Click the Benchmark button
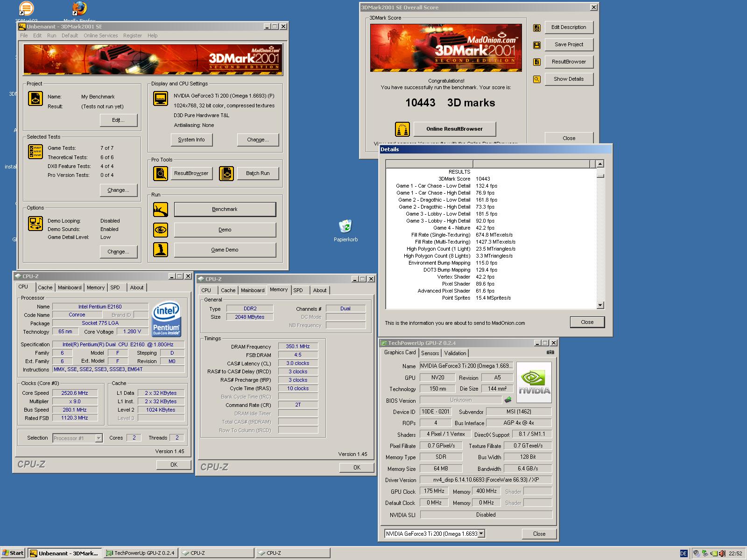The height and width of the screenshot is (560, 747). pos(225,210)
